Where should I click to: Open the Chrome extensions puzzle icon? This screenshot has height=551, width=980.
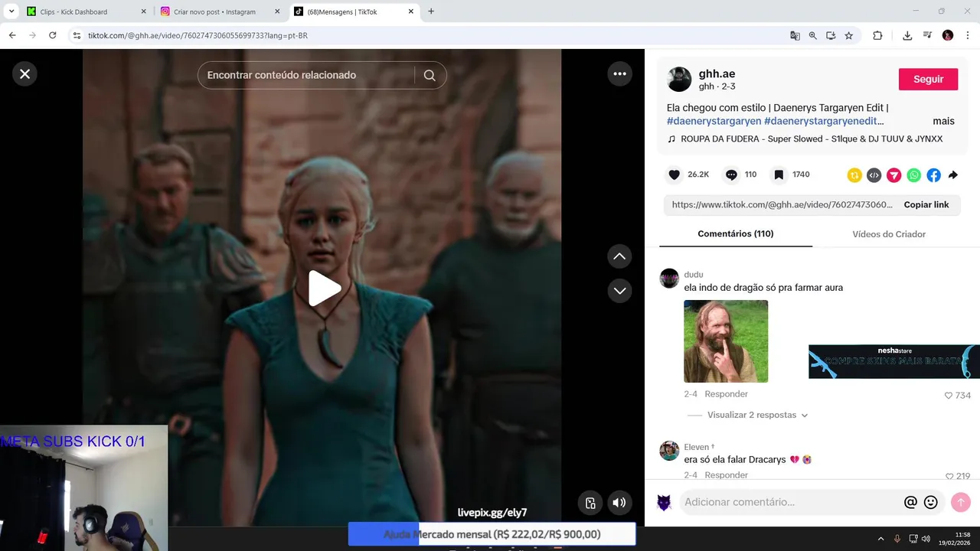[877, 35]
